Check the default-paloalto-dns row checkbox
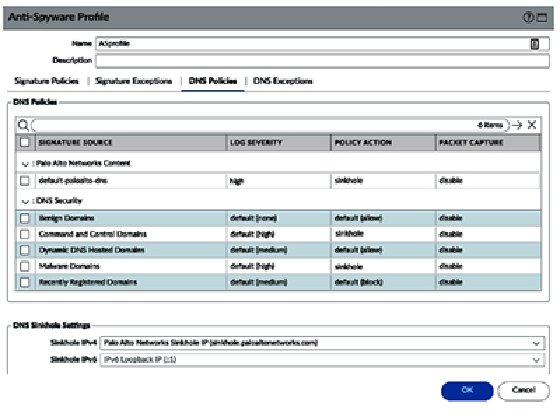 25,181
